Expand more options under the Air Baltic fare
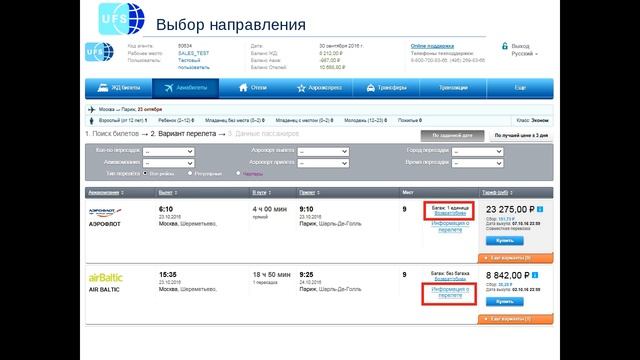Viewport: 640px width, 360px height. click(516, 319)
